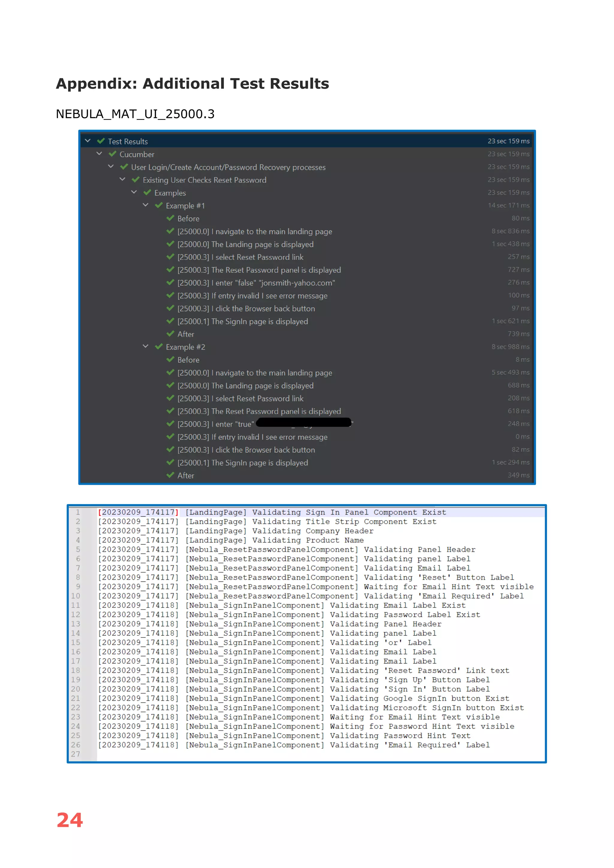Click the 8 sec 988 ms duration
Screen dimensions: 614x868
510,347
